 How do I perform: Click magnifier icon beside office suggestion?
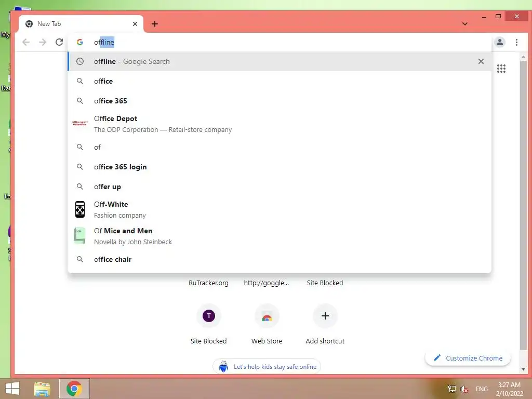pyautogui.click(x=80, y=81)
